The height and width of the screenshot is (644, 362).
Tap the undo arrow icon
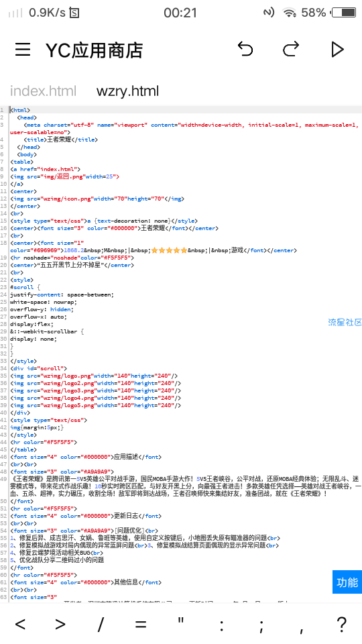[245, 50]
